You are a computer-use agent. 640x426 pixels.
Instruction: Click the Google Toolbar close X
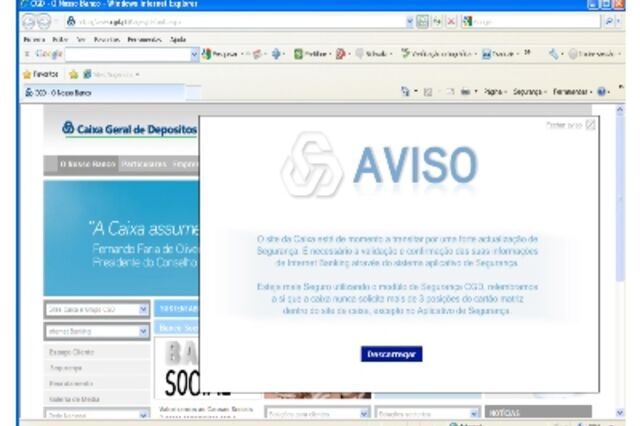click(27, 53)
